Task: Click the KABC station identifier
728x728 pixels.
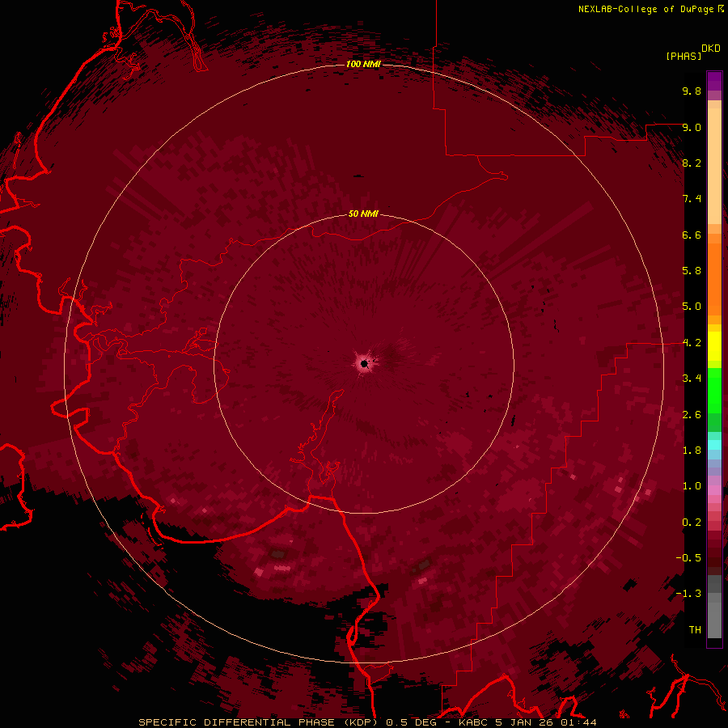Action: pyautogui.click(x=473, y=722)
